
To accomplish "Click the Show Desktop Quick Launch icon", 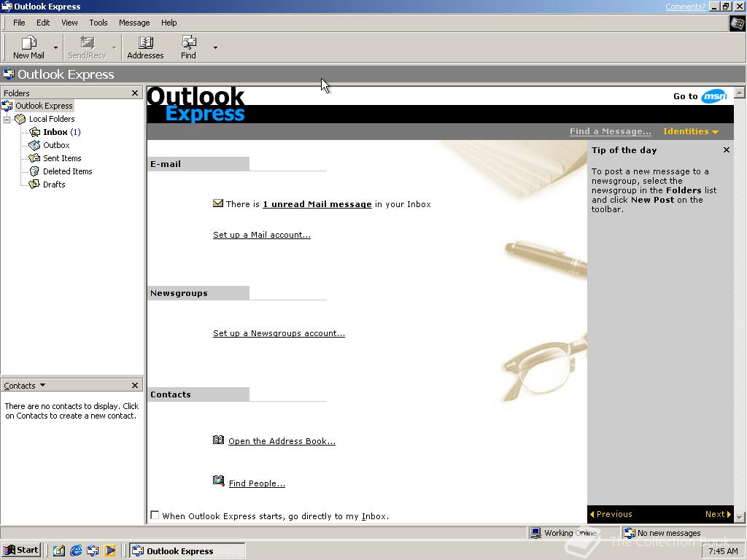I will 59,551.
